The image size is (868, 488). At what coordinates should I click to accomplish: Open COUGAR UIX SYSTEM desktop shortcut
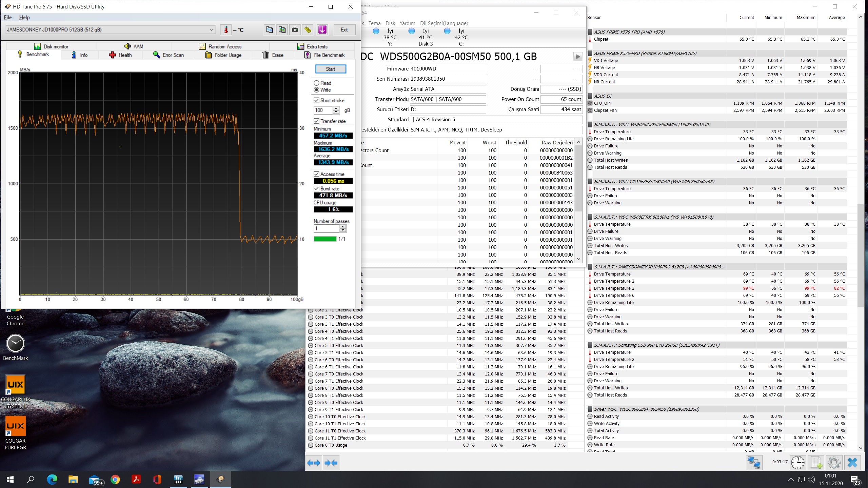16,392
